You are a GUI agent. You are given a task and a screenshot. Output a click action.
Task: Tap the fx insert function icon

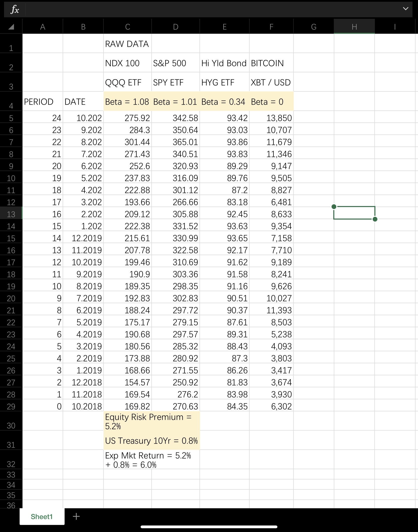pos(14,10)
